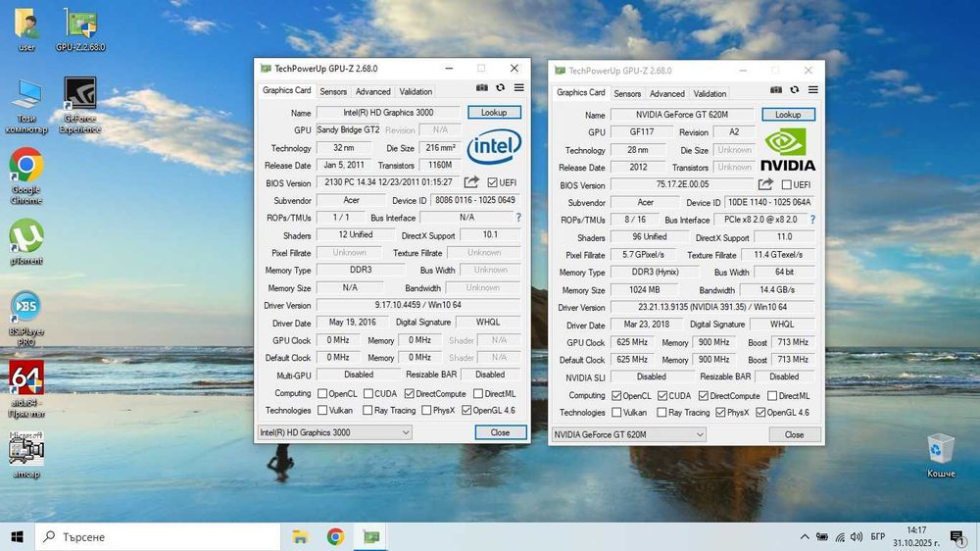
Task: Toggle DirectCompute checkbox in Intel GPU-Z window
Action: 410,393
